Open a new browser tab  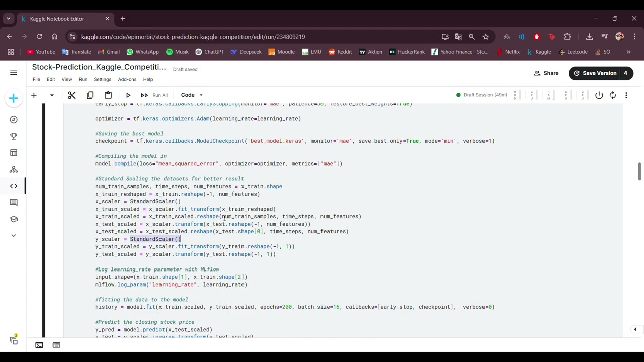point(122,19)
